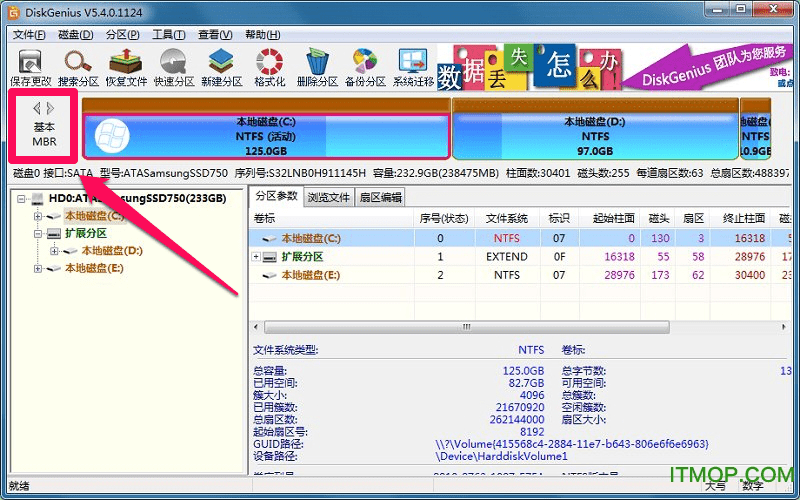Click the Windows logo on C partition bar
The image size is (800, 500).
click(112, 136)
